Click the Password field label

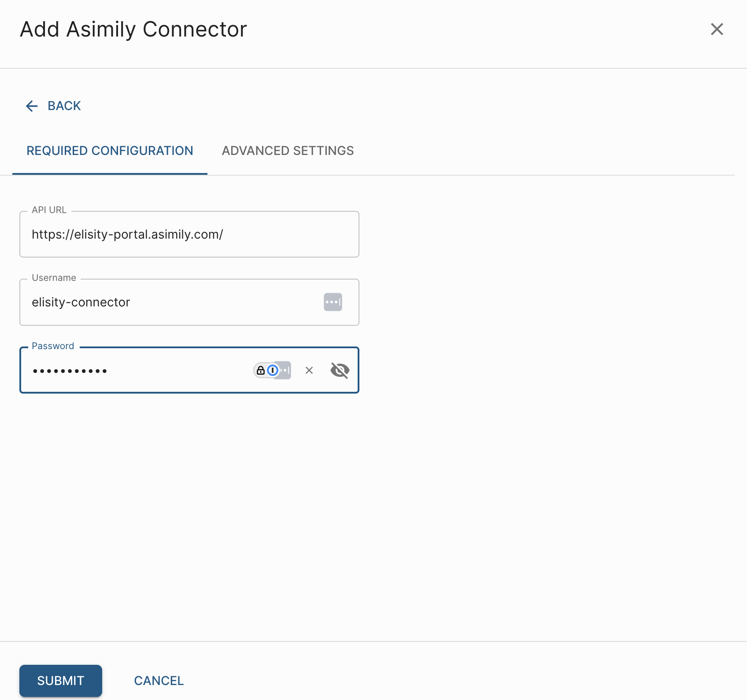point(53,346)
